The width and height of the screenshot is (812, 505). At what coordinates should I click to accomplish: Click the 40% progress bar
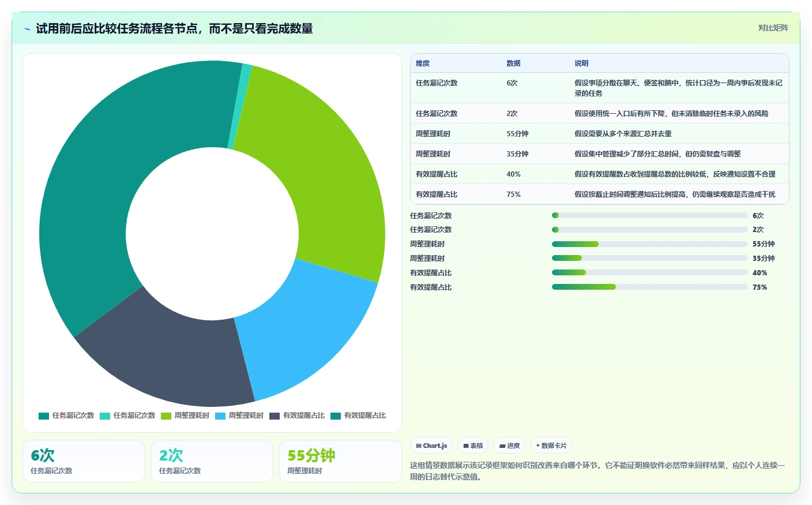pos(649,272)
